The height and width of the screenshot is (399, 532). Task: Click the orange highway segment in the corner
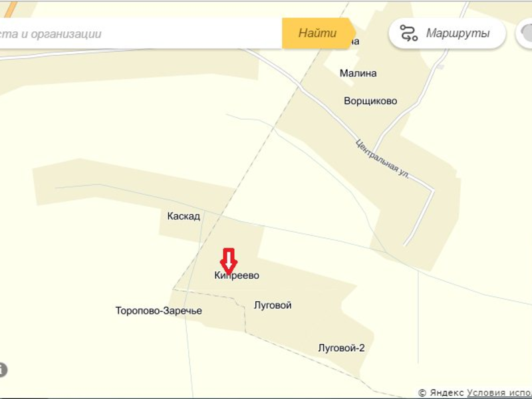click(x=11, y=9)
